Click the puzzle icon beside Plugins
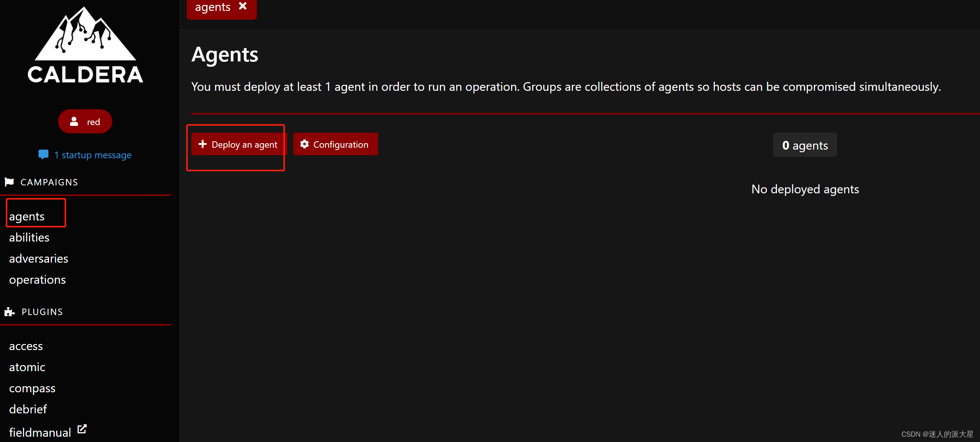This screenshot has width=980, height=442. click(9, 312)
